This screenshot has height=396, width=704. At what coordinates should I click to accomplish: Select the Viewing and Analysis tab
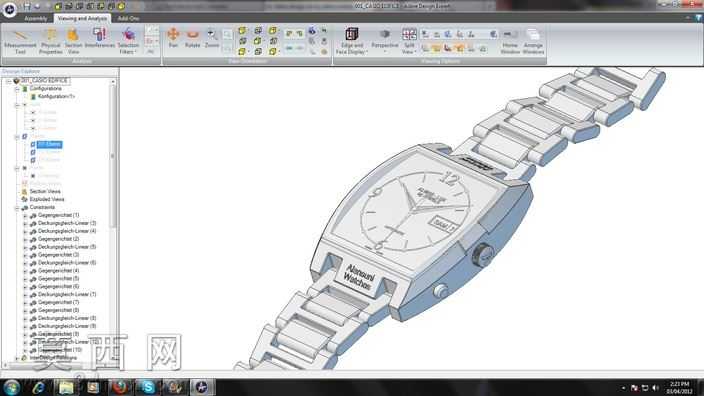tap(83, 18)
